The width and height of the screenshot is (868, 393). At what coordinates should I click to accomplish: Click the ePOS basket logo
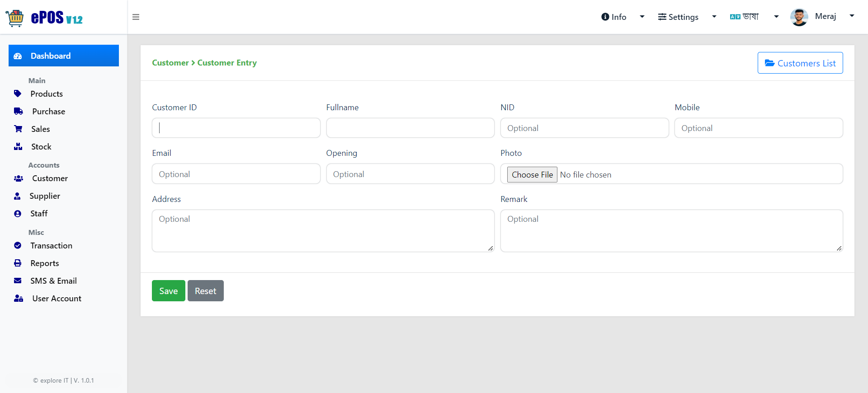[x=15, y=18]
